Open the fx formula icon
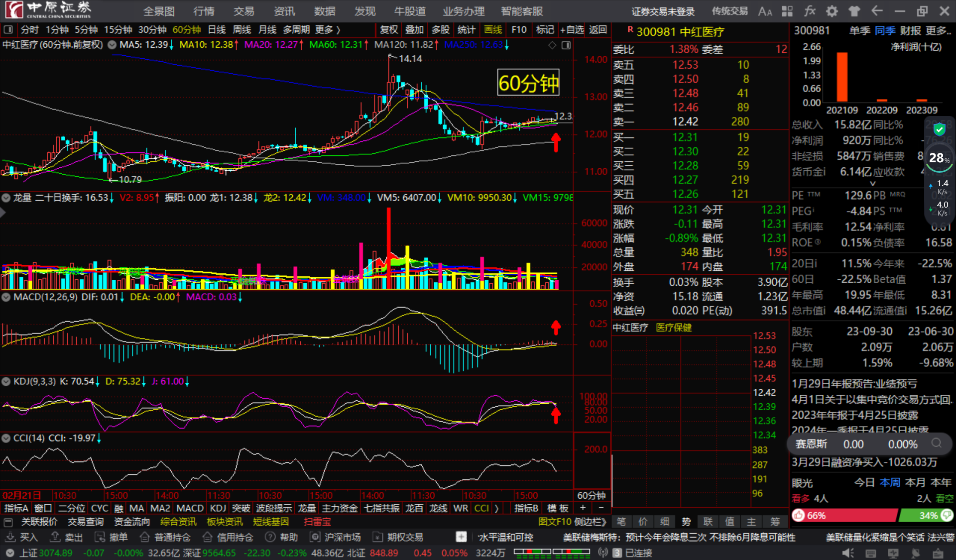Image resolution: width=956 pixels, height=560 pixels. point(810,11)
